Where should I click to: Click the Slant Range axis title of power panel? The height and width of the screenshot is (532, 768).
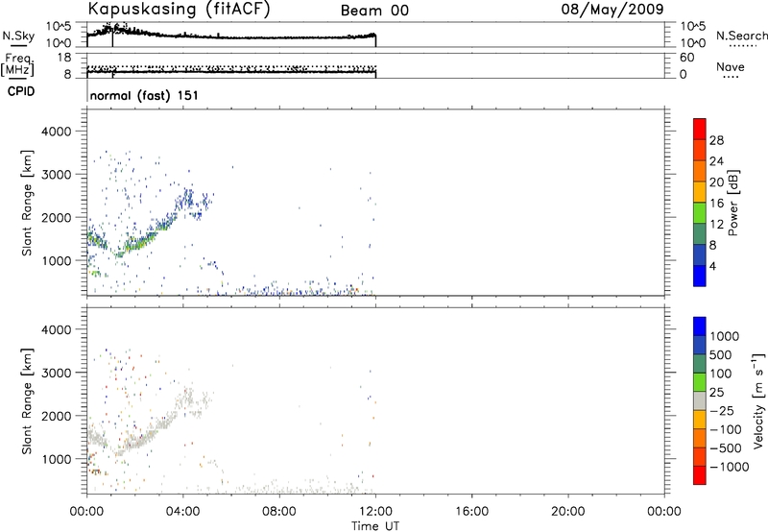click(27, 203)
